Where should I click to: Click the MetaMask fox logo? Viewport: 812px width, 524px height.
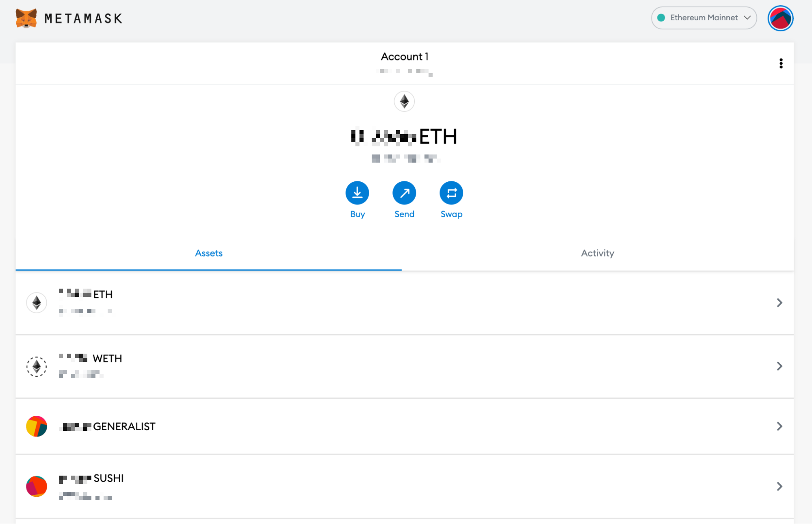(x=26, y=18)
